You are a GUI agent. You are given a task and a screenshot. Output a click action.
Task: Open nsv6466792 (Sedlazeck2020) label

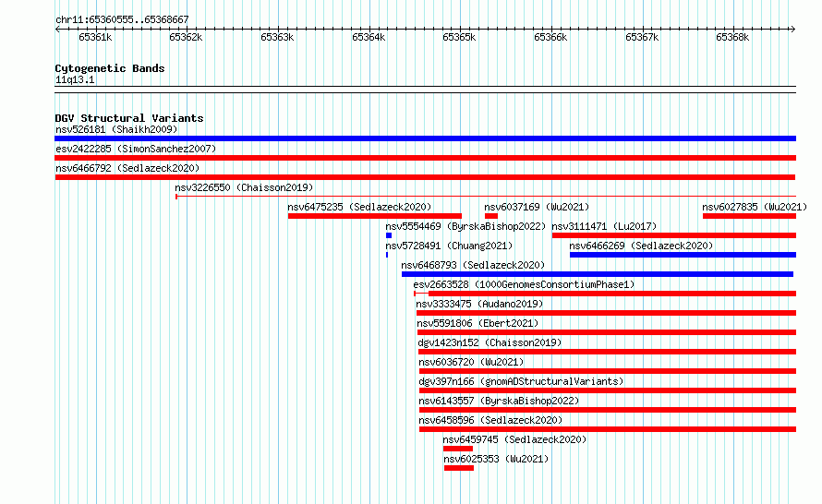(127, 168)
